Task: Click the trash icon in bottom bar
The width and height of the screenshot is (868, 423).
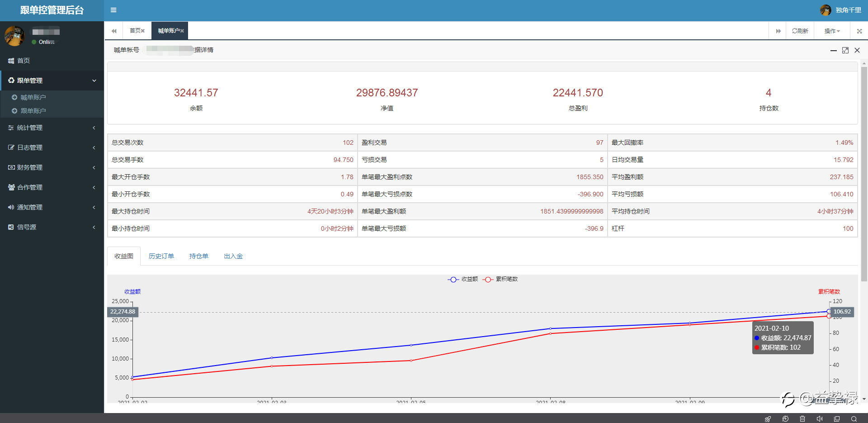Action: pyautogui.click(x=802, y=419)
